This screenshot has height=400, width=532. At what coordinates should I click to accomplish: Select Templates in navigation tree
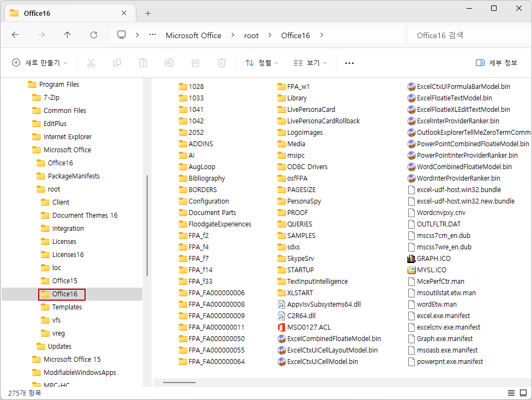pyautogui.click(x=67, y=307)
